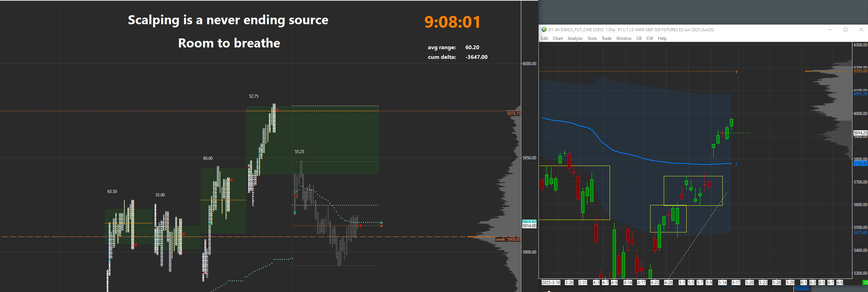
Task: Click the 55.25 range label above the profile
Action: [299, 152]
